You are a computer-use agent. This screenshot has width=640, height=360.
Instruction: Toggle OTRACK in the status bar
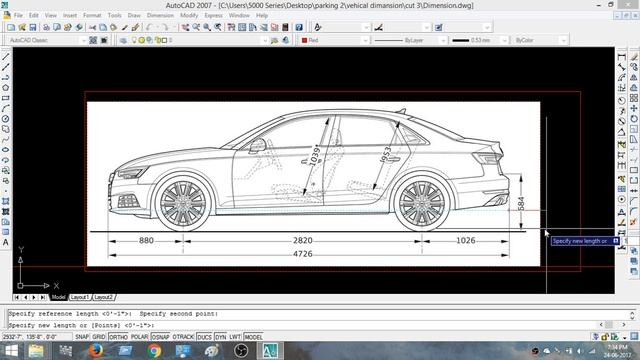pyautogui.click(x=183, y=337)
